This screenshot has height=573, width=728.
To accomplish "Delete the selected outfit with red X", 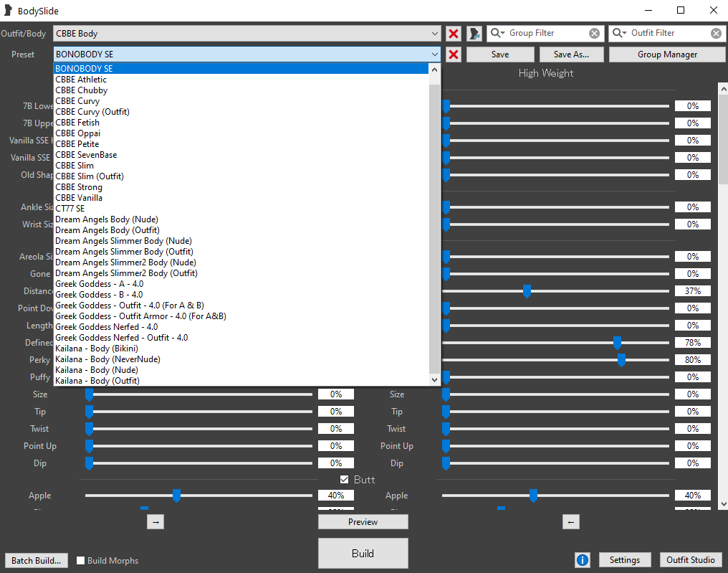I will click(454, 34).
